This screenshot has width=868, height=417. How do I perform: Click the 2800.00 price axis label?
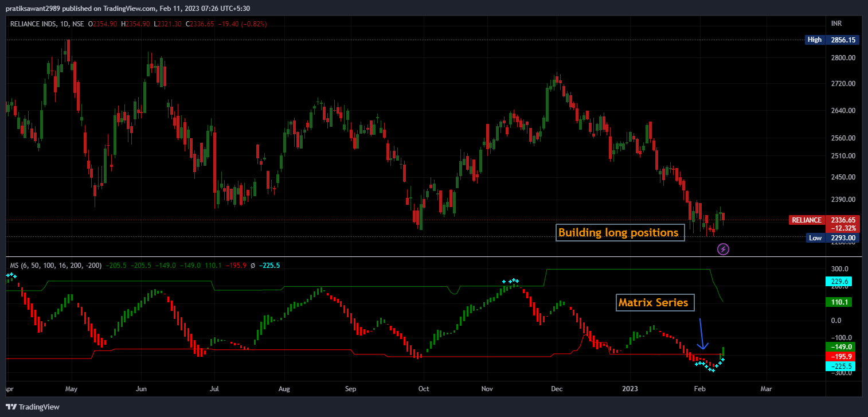tap(843, 58)
